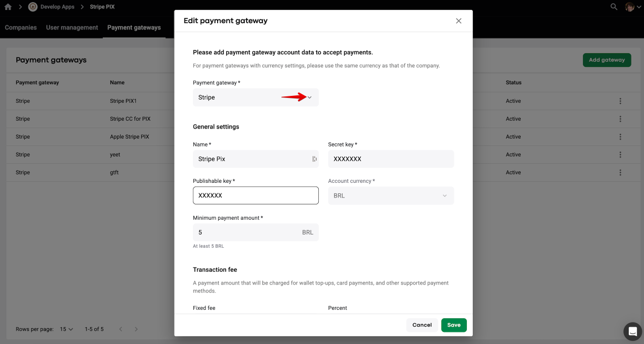Screen dimensions: 644x344
Task: Open the Account currency dropdown
Action: [391, 195]
